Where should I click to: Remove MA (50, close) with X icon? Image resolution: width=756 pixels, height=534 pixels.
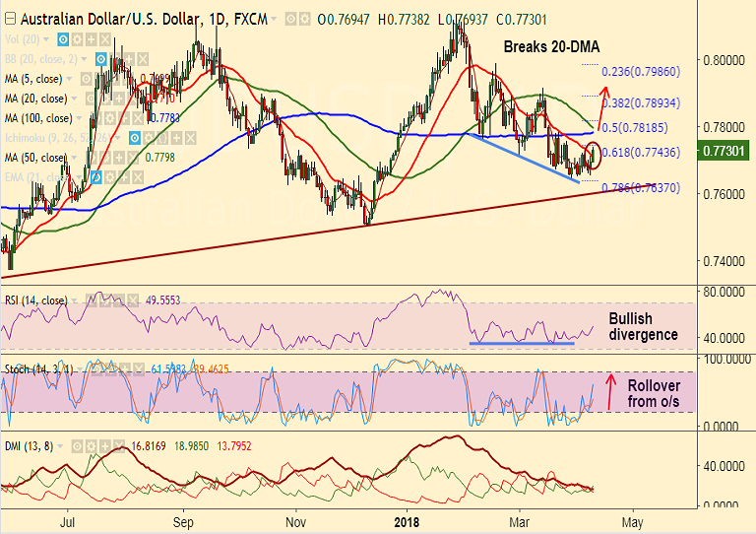[x=133, y=158]
